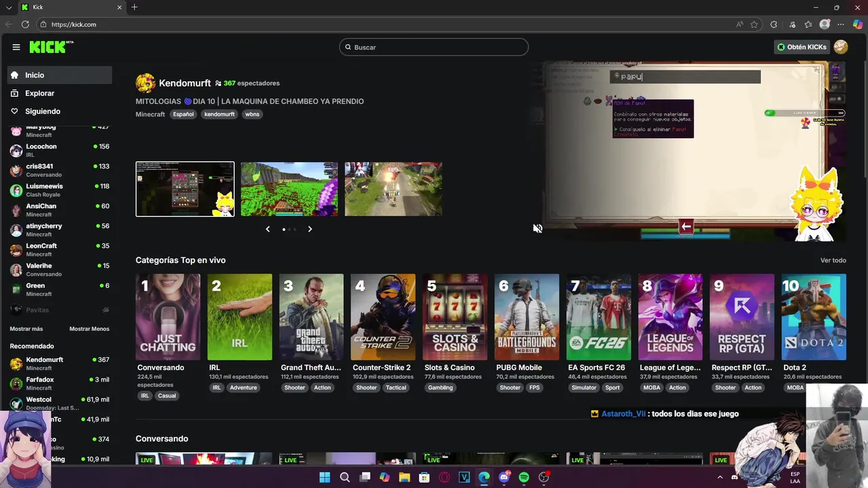Image resolution: width=868 pixels, height=488 pixels.
Task: Show next featured stream in carousel
Action: (x=310, y=229)
